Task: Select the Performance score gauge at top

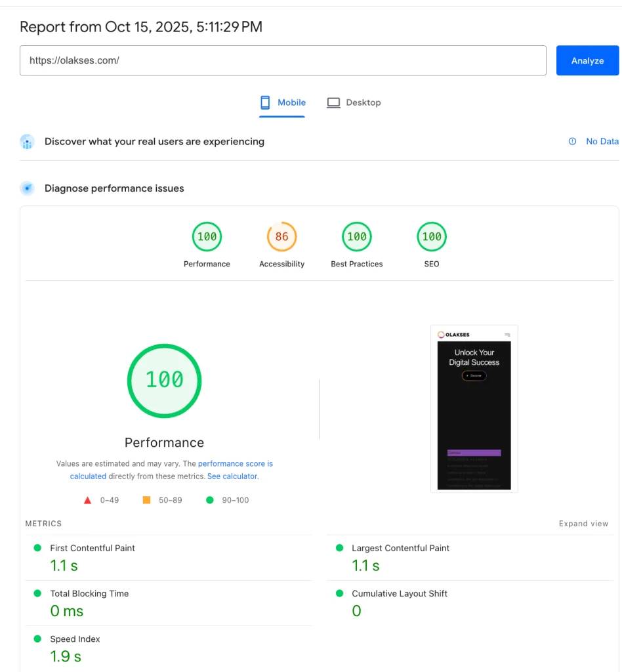Action: click(x=207, y=237)
